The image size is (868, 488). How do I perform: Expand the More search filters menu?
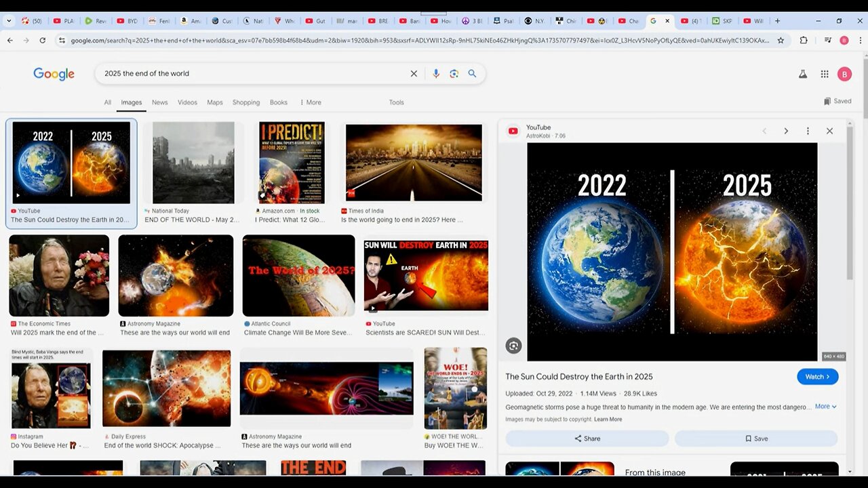310,102
